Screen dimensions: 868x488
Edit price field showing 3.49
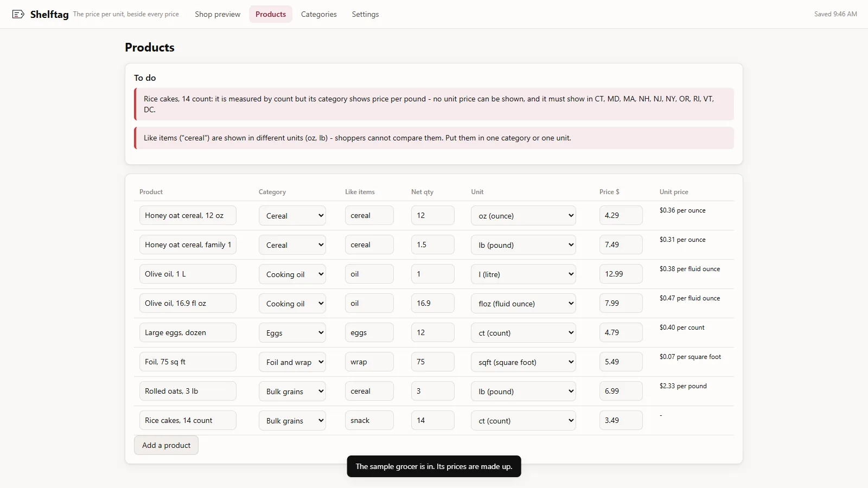[x=621, y=420]
